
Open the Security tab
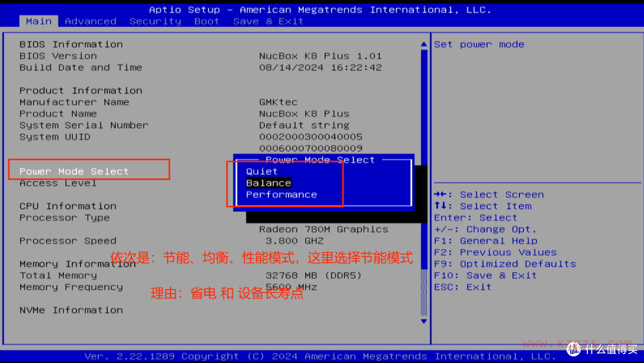[x=155, y=21]
